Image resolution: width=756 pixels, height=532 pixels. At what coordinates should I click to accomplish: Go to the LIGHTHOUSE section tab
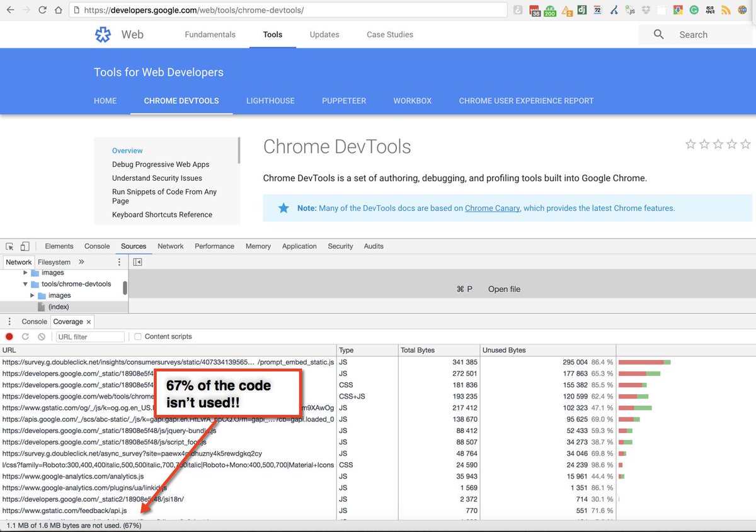click(270, 101)
